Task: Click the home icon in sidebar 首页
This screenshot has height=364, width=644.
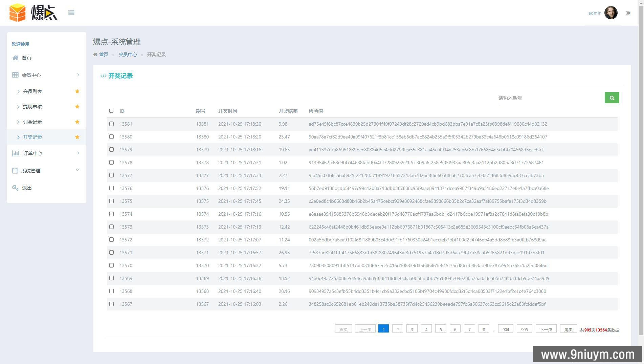Action: pos(15,58)
